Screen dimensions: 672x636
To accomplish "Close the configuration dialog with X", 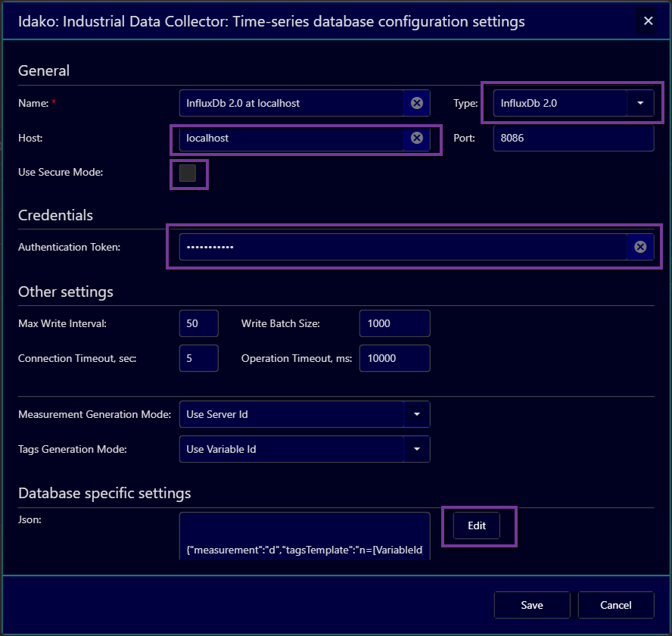I will [648, 21].
